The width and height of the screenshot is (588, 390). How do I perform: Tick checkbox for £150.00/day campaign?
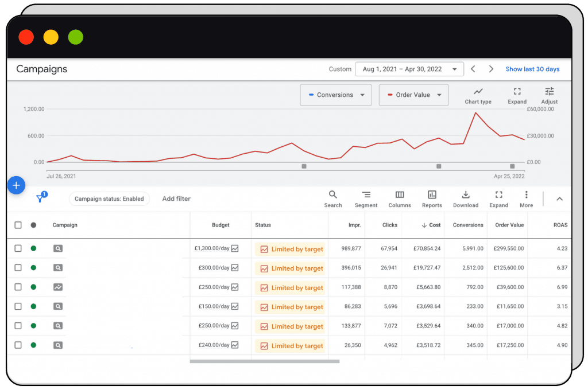click(18, 306)
